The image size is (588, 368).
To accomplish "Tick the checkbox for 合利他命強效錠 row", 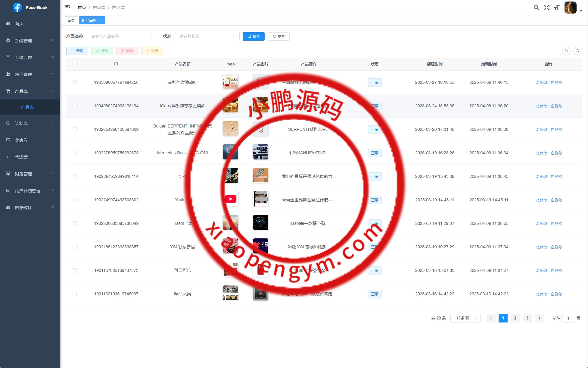I will click(x=75, y=82).
